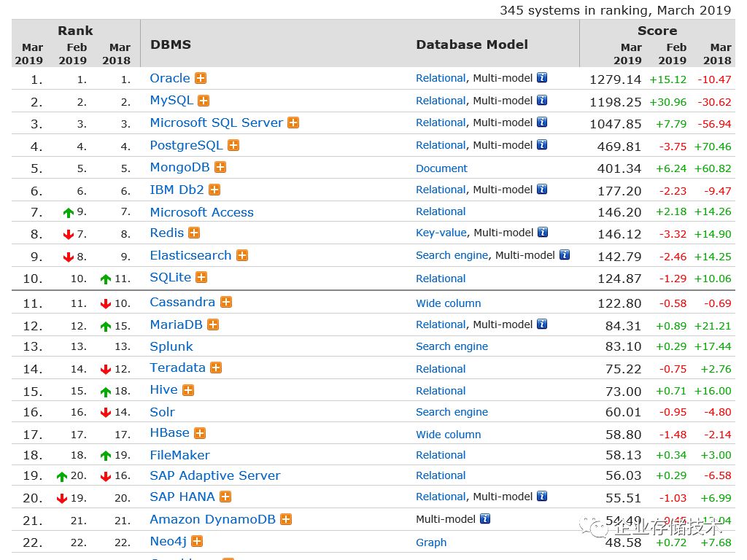Click the Document model link for MongoDB
This screenshot has width=747, height=560.
[x=441, y=168]
